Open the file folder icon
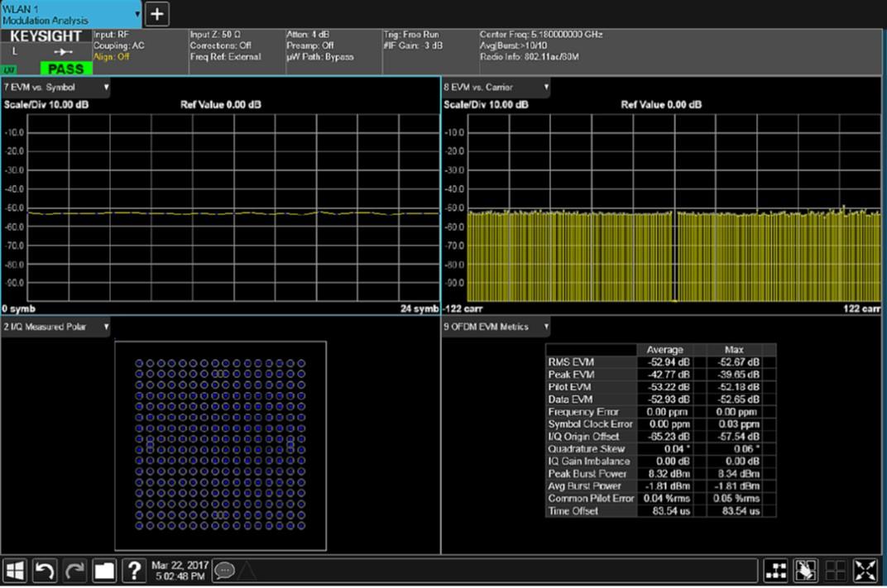887x588 pixels. 104,570
